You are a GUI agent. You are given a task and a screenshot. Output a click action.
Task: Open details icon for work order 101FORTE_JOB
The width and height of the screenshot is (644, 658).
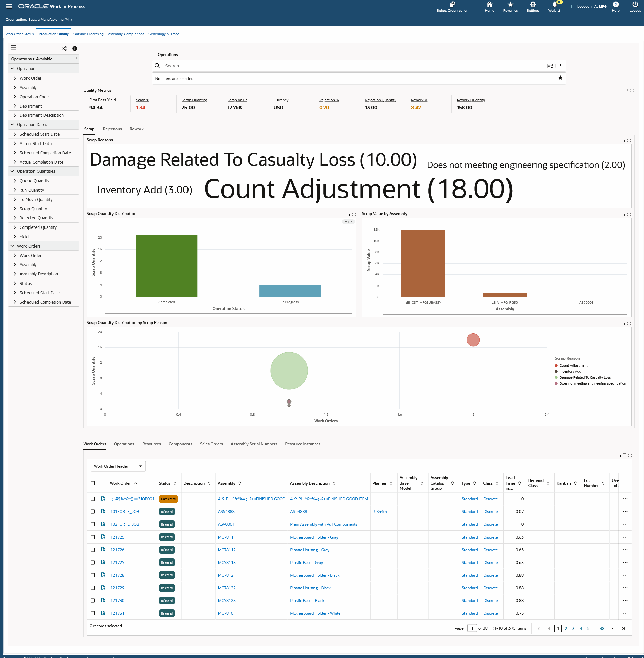103,511
